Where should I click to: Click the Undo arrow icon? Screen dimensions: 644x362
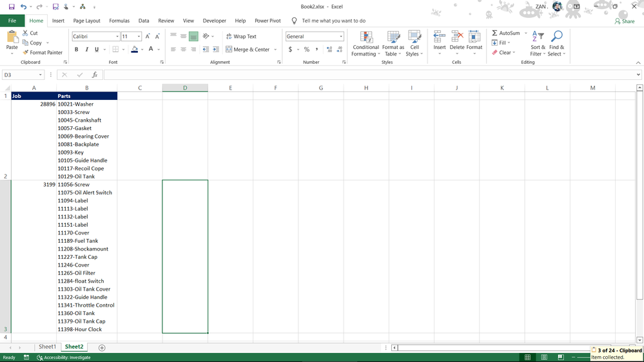pos(23,6)
